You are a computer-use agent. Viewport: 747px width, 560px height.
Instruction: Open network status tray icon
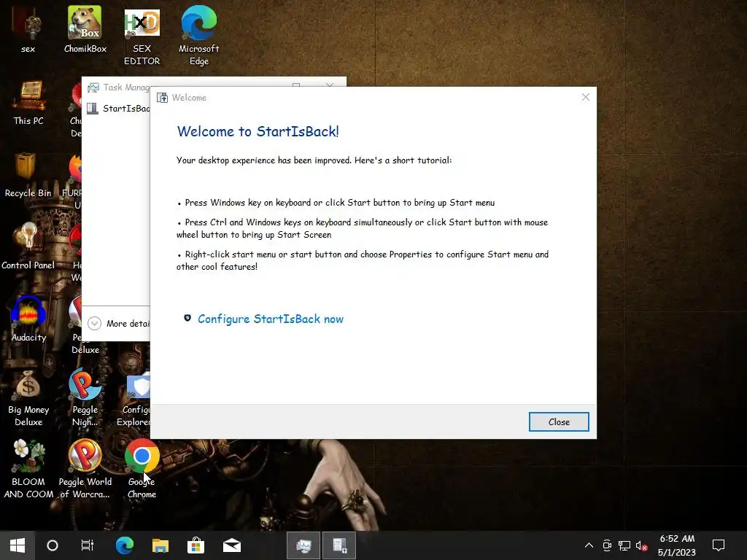[x=624, y=545]
